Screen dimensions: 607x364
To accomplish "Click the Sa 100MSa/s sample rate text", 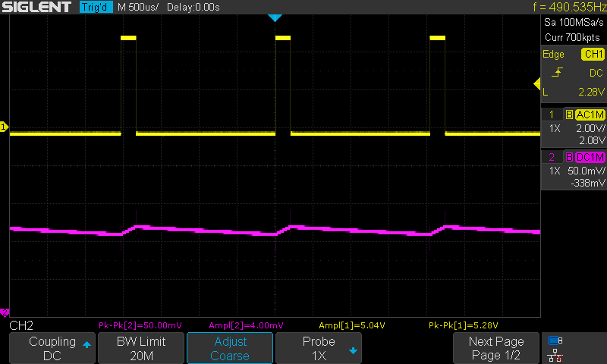I will tap(574, 23).
